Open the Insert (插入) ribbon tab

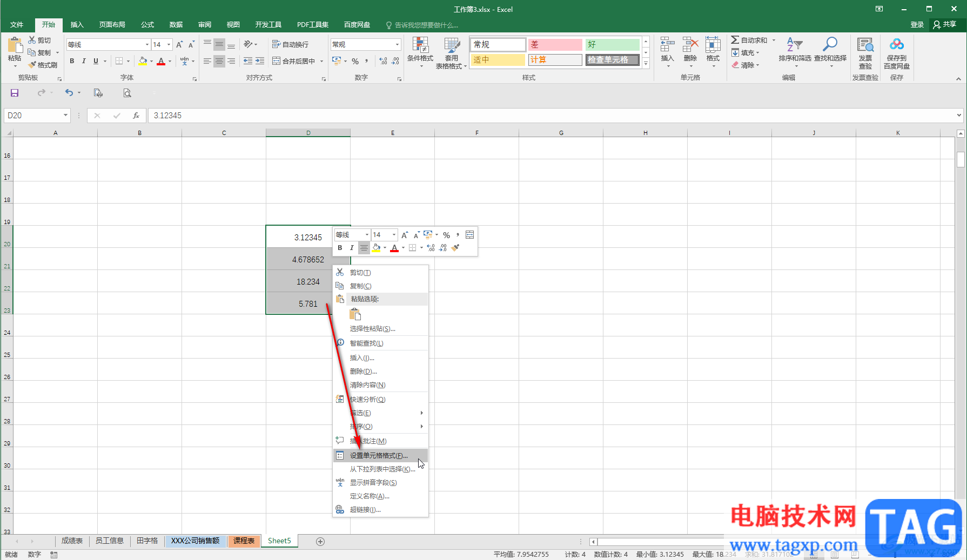(x=77, y=25)
